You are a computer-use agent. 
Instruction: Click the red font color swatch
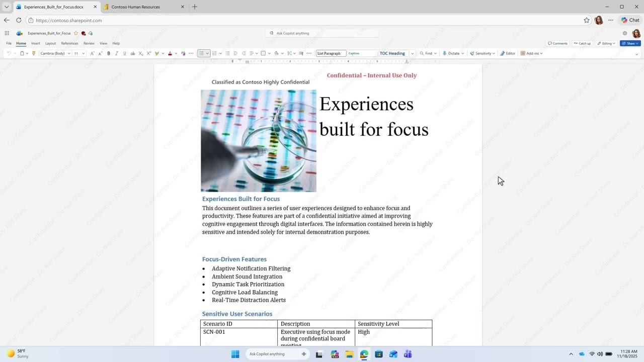[x=170, y=53]
